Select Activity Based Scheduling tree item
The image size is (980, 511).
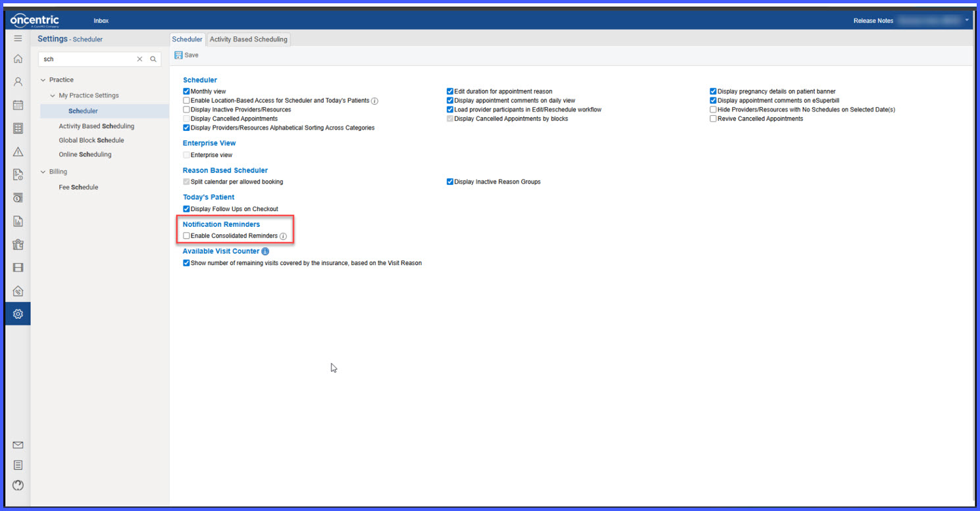[97, 126]
